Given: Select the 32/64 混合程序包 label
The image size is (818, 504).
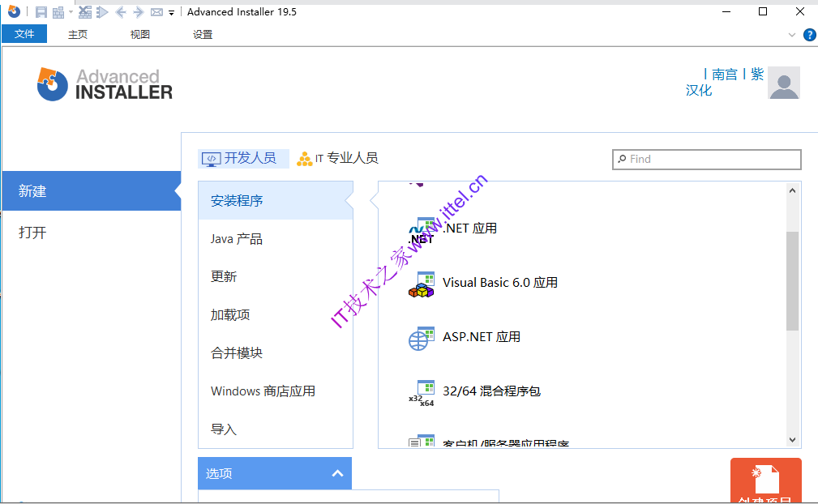Looking at the screenshot, I should (x=491, y=391).
